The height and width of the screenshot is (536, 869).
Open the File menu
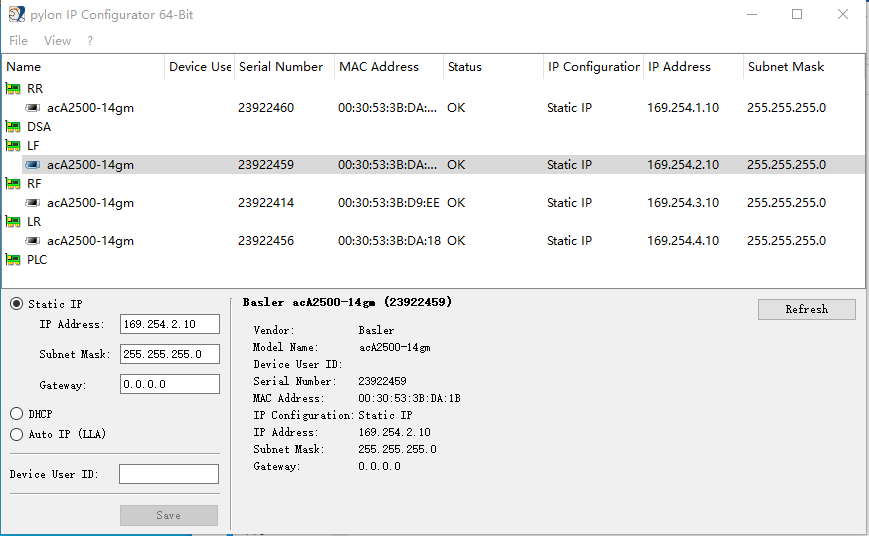pyautogui.click(x=18, y=40)
